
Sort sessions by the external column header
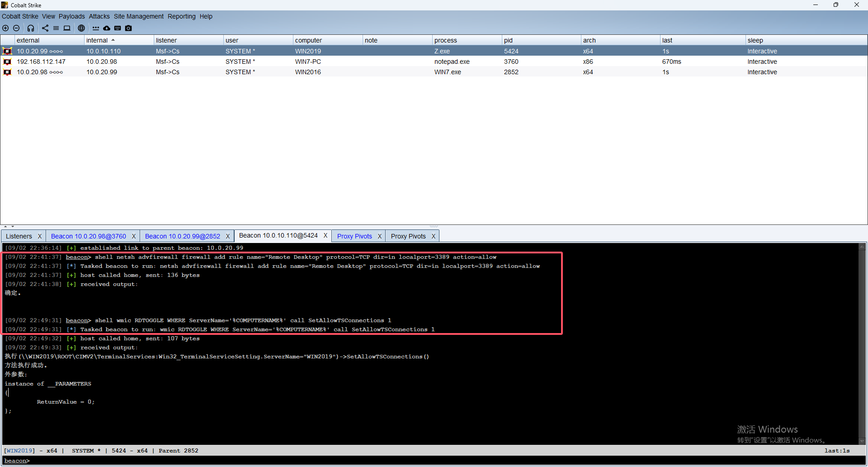coord(50,40)
